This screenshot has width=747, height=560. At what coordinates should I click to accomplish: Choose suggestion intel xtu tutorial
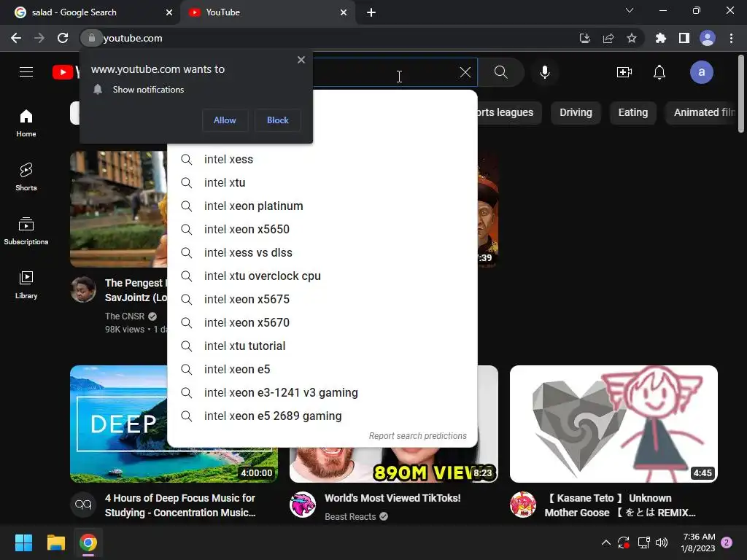[322, 346]
